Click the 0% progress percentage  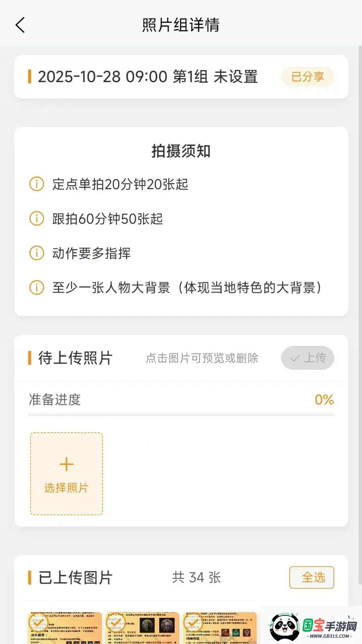(324, 400)
